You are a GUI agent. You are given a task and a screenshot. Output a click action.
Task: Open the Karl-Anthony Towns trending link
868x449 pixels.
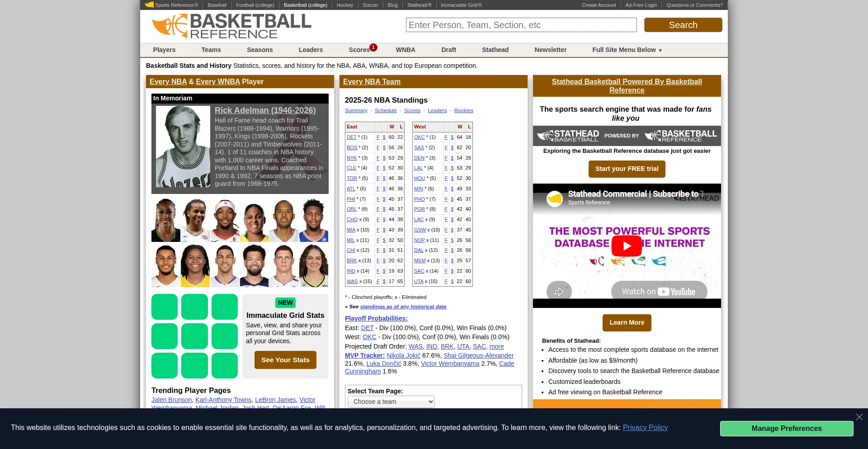click(223, 400)
